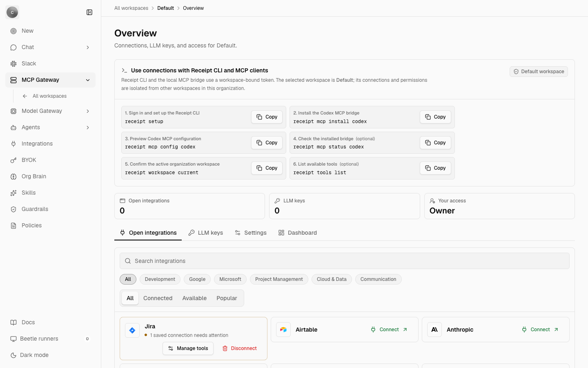The height and width of the screenshot is (368, 588).
Task: Click the MCP Gateway server icon
Action: coord(13,80)
